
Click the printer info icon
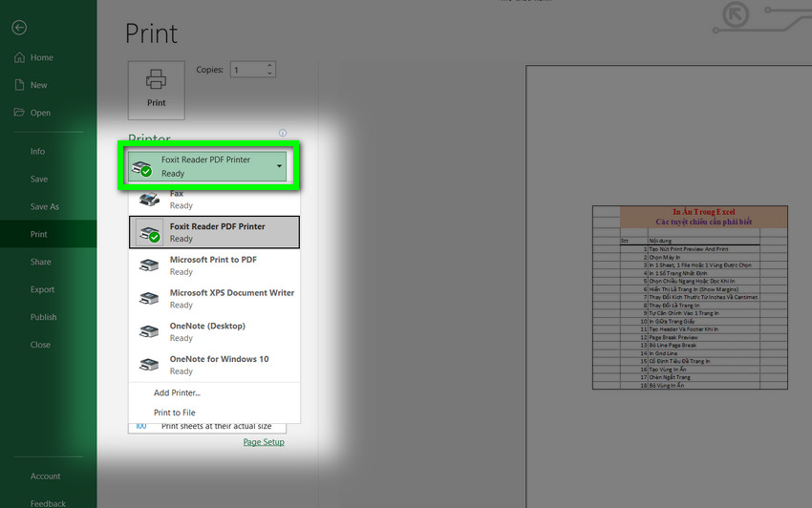tap(282, 134)
